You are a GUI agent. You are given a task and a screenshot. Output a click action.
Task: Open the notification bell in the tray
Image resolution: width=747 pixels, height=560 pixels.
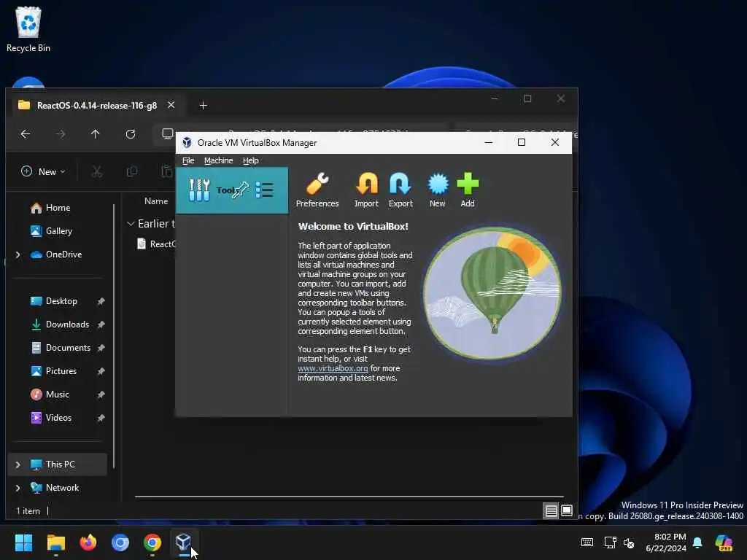pyautogui.click(x=697, y=542)
